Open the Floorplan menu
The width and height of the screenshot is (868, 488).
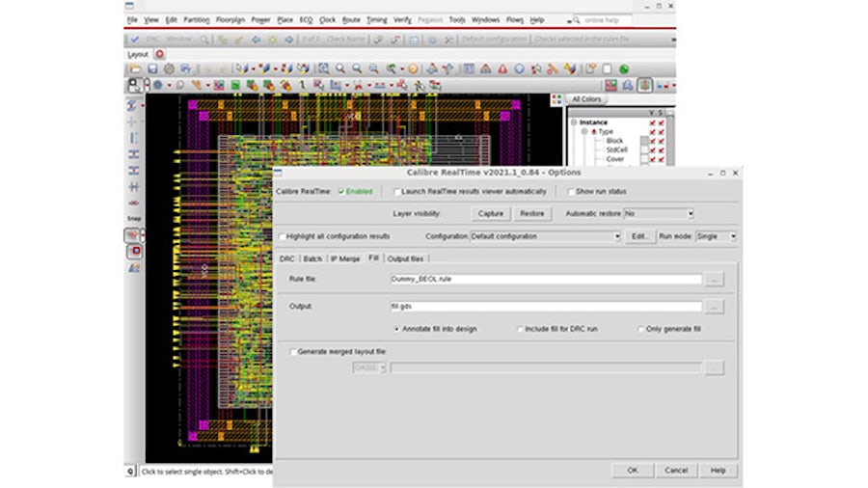pos(230,19)
